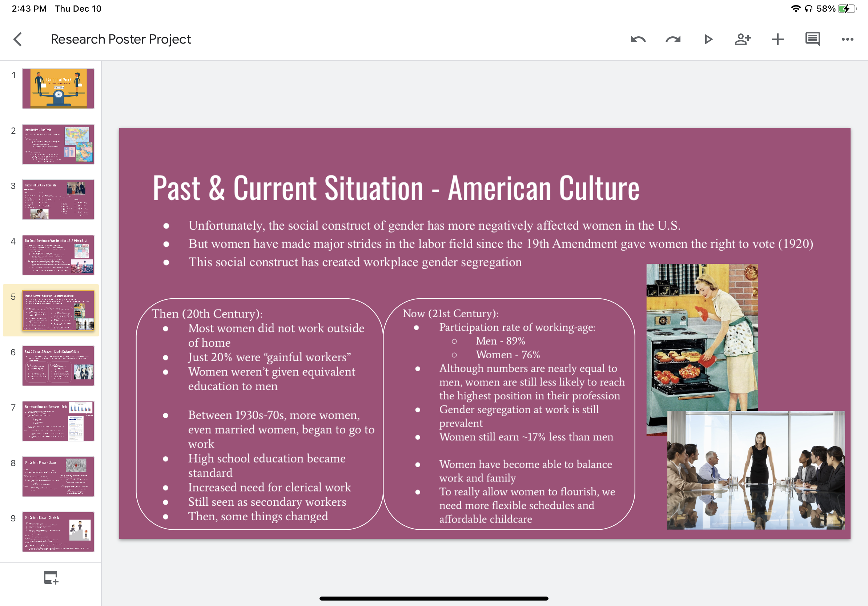Tap 'Then, some things changed' bullet
The width and height of the screenshot is (868, 606).
point(258,517)
